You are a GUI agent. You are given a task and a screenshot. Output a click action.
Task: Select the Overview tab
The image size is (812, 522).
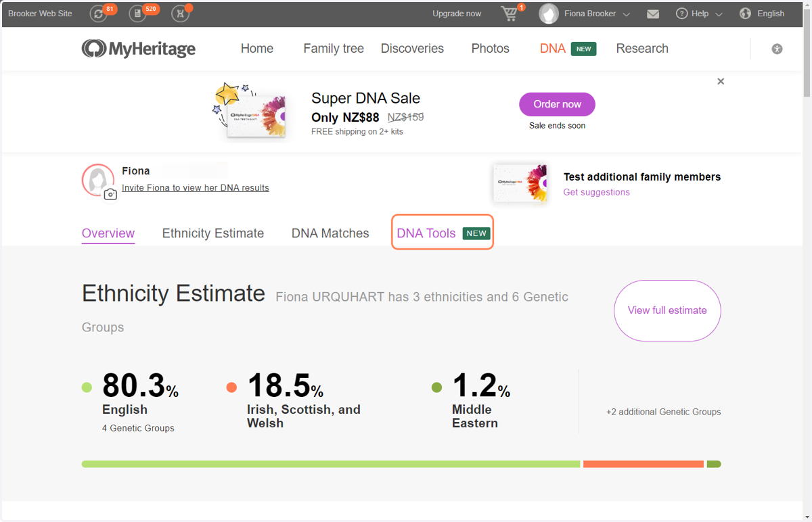tap(108, 233)
